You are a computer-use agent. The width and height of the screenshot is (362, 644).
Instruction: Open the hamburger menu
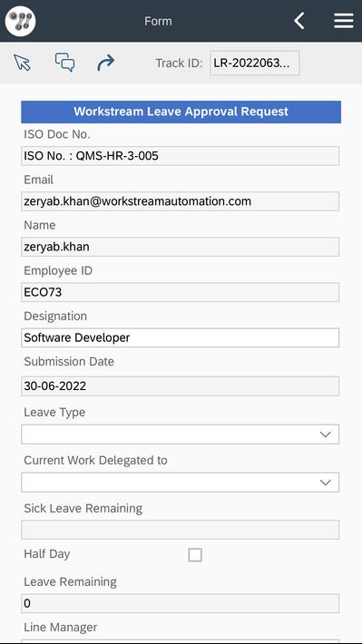pyautogui.click(x=344, y=21)
